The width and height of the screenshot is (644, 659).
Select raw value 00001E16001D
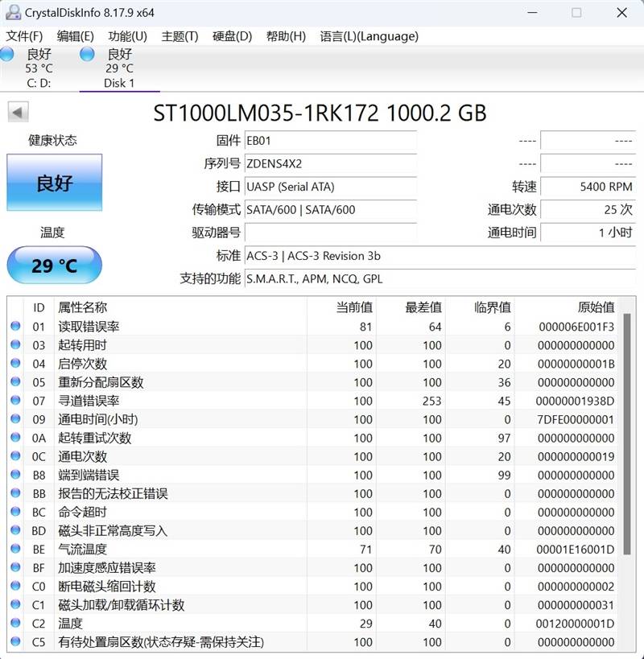575,550
